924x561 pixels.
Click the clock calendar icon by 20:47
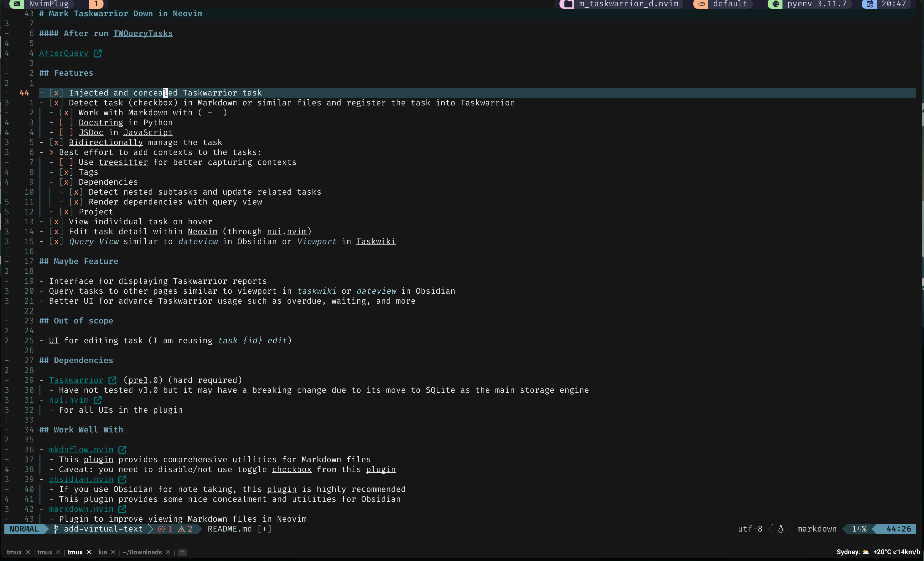[869, 4]
